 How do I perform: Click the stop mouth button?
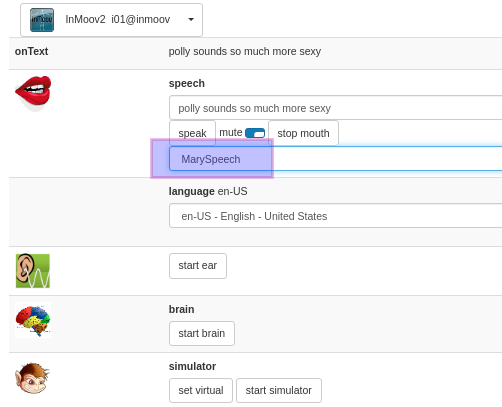pyautogui.click(x=303, y=133)
